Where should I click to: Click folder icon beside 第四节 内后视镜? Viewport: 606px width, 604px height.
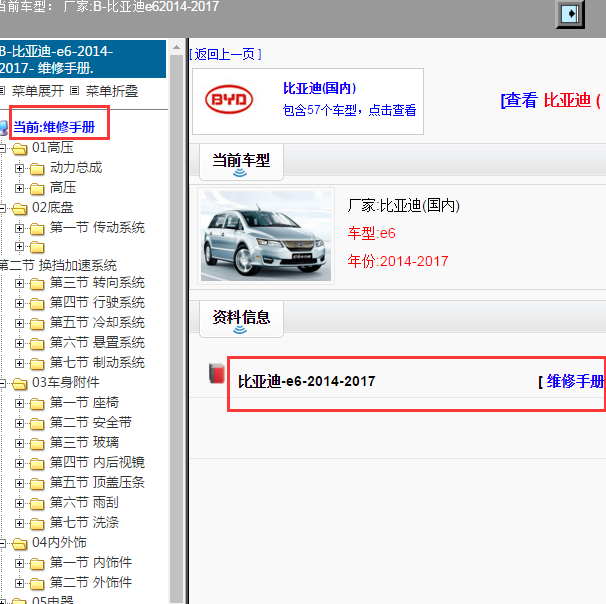tap(37, 464)
